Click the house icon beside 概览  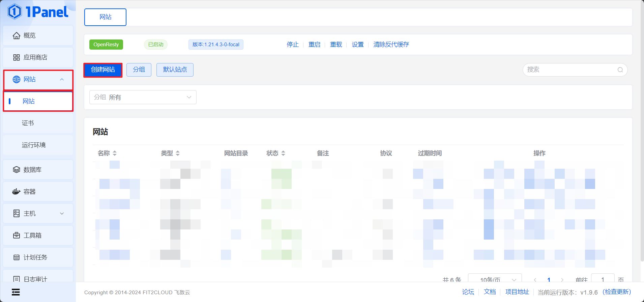point(16,35)
